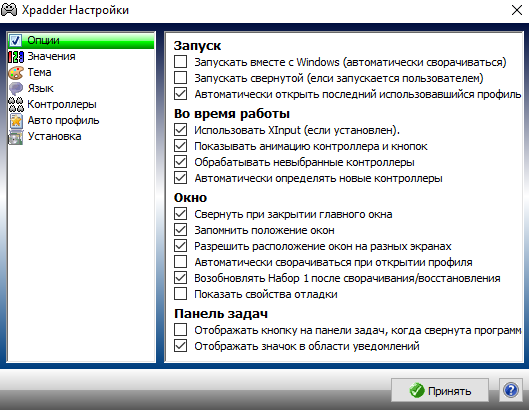Select the Опции settings section
This screenshot has height=410, width=529.
pyautogui.click(x=81, y=40)
